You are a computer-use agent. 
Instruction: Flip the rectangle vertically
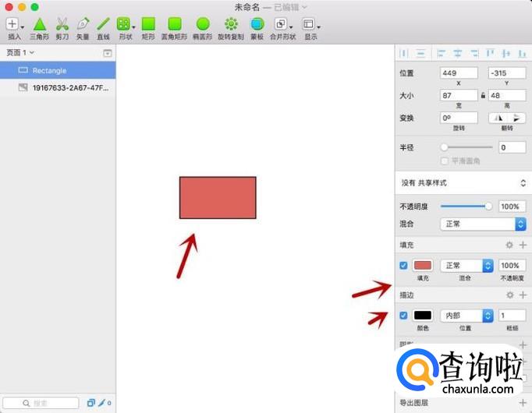pos(516,118)
